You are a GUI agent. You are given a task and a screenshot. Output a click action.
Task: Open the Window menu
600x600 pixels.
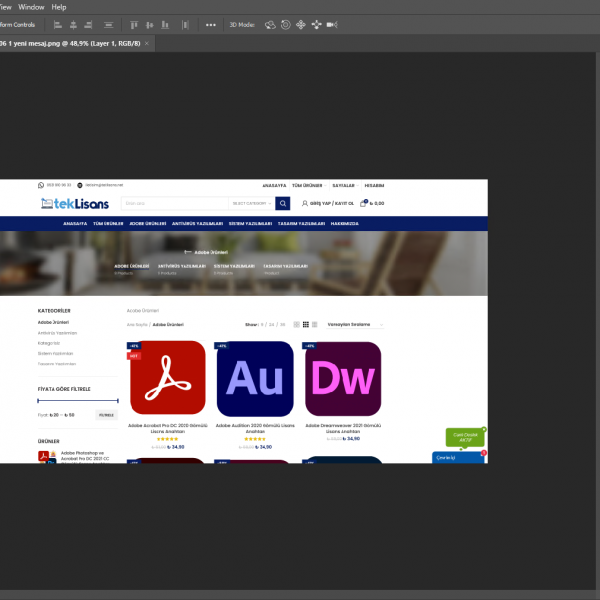(31, 7)
